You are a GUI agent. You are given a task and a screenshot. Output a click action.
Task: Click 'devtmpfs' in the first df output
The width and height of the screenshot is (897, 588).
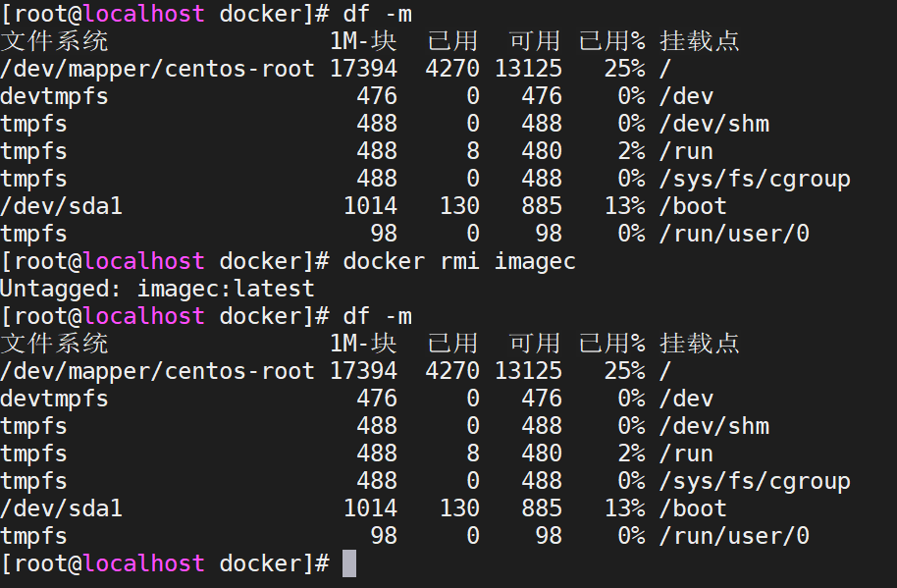point(54,96)
